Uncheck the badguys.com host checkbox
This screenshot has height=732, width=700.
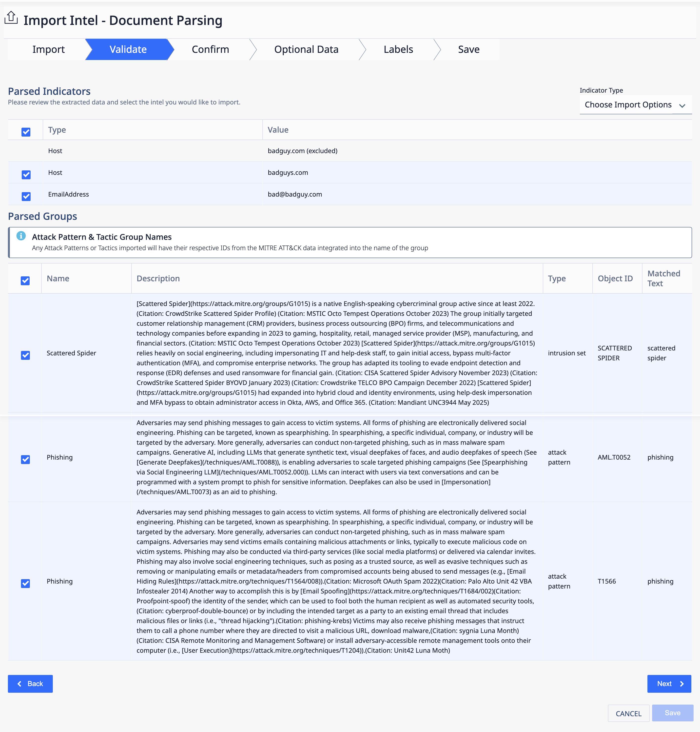tap(26, 175)
